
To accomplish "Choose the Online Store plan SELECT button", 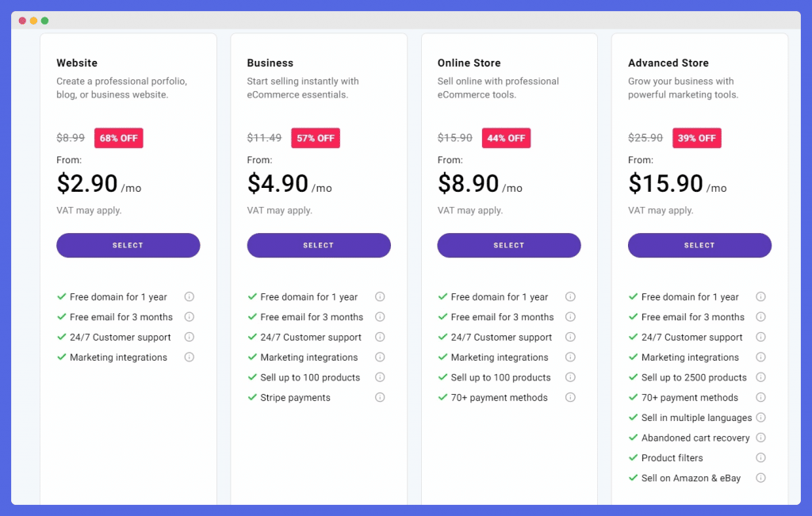I will pyautogui.click(x=509, y=246).
